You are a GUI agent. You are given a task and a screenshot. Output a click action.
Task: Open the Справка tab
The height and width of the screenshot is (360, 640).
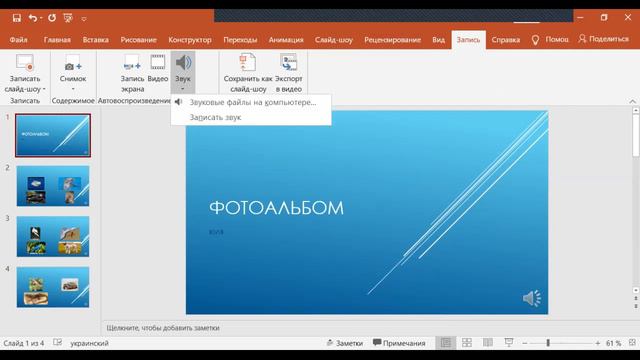tap(505, 40)
